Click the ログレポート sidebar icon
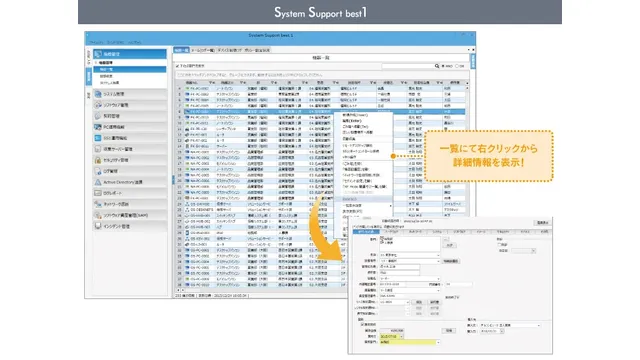Screen dimensions: 640x360 click(98, 193)
